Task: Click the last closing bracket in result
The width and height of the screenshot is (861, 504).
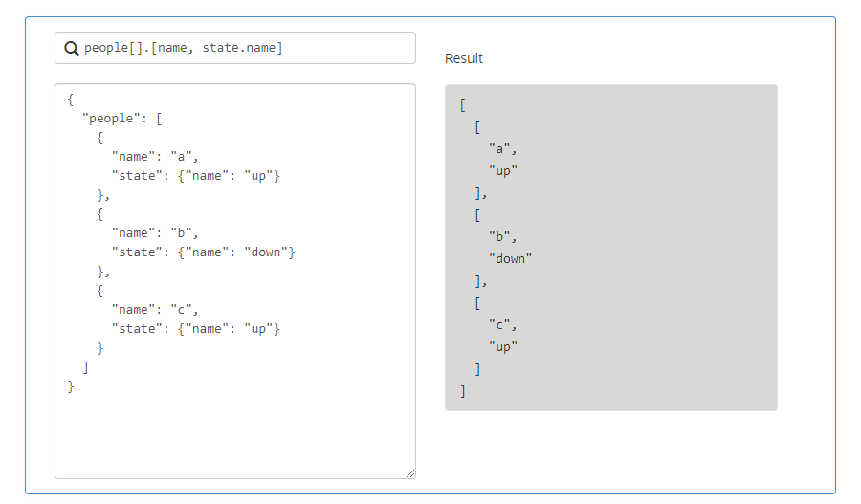Action: click(463, 391)
